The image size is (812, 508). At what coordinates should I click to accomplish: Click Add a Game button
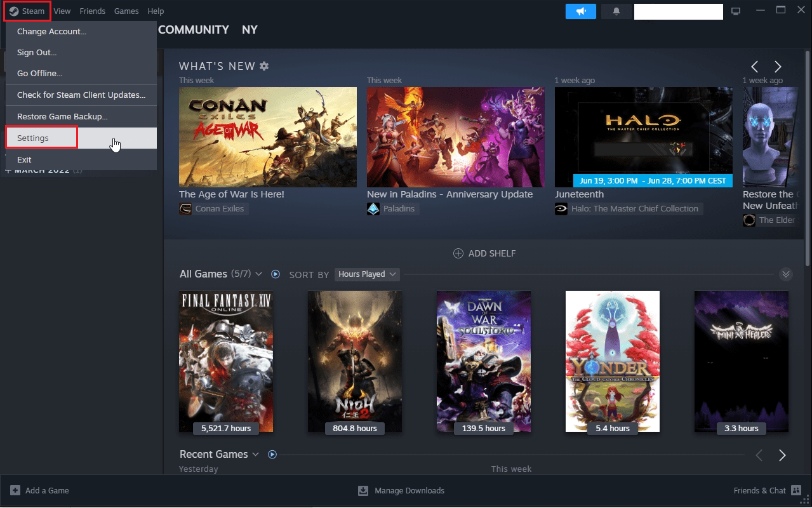39,490
